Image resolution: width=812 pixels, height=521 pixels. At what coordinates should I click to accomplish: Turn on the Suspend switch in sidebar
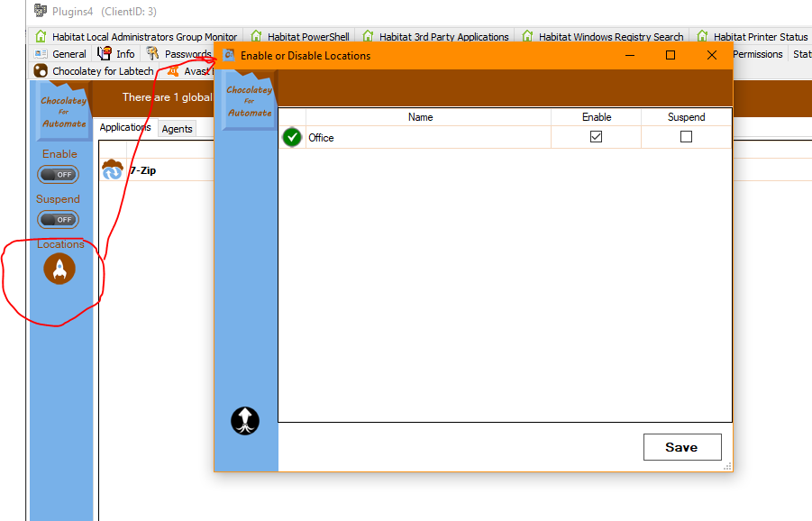[x=59, y=219]
